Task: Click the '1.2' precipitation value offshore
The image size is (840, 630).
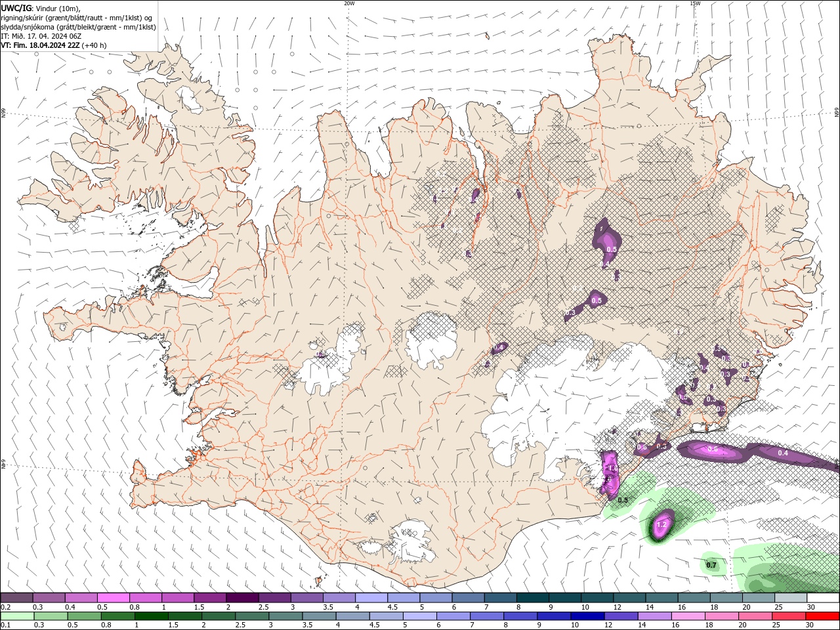Action: point(661,525)
